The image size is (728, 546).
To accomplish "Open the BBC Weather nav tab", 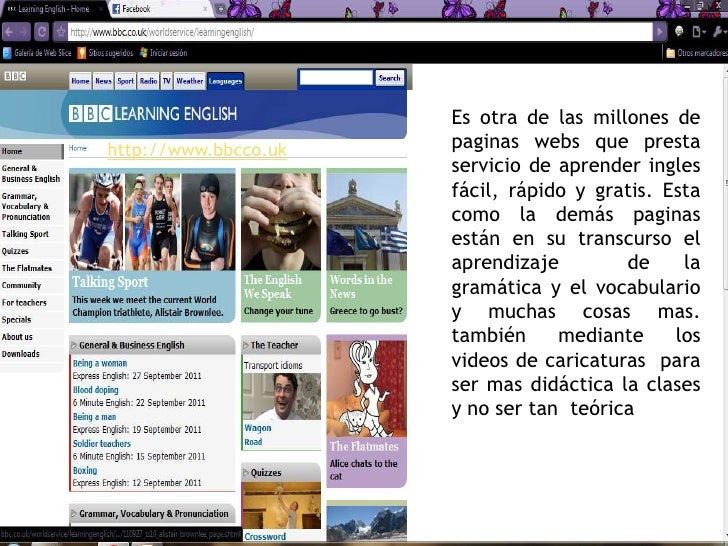I will click(x=189, y=81).
